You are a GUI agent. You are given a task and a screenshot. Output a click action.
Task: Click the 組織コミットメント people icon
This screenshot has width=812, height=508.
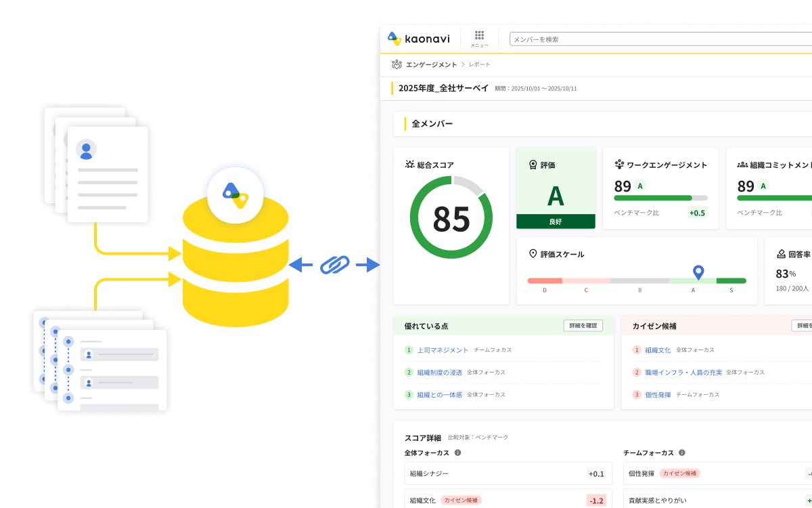(742, 165)
